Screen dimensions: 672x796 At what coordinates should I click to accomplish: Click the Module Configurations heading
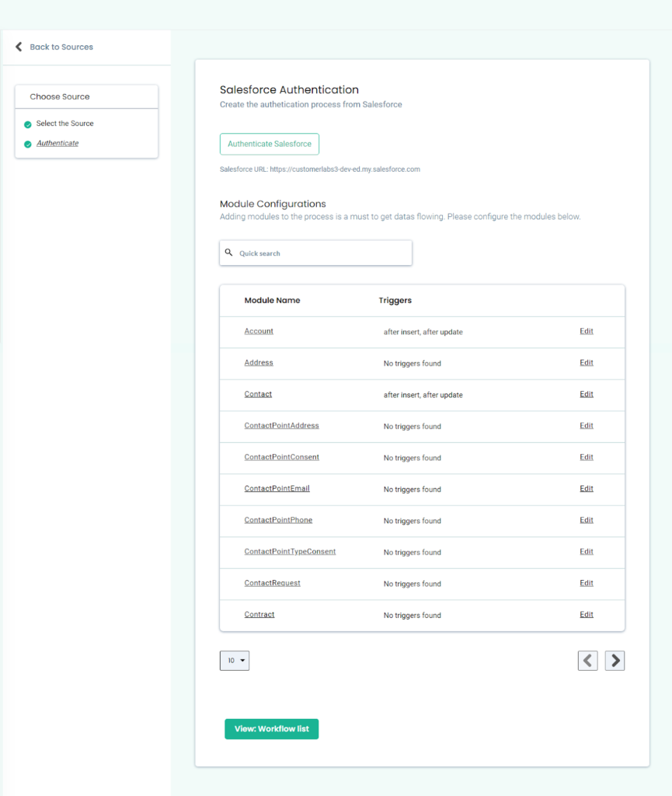pyautogui.click(x=273, y=204)
